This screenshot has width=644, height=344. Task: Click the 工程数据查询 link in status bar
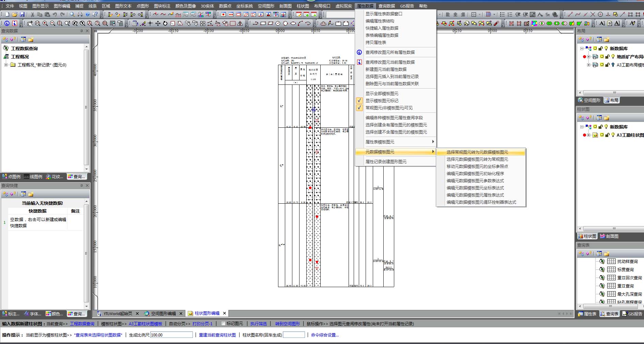coord(82,324)
